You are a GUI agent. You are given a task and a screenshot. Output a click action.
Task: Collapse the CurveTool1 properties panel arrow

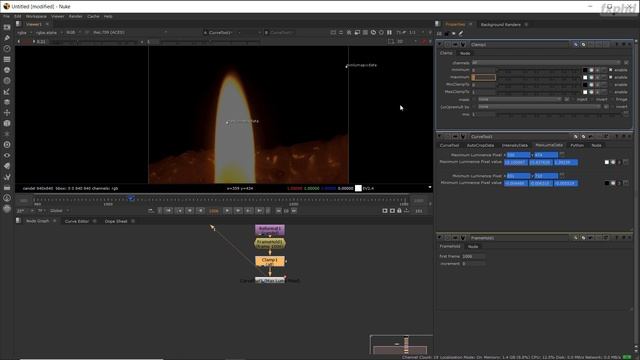[440, 137]
